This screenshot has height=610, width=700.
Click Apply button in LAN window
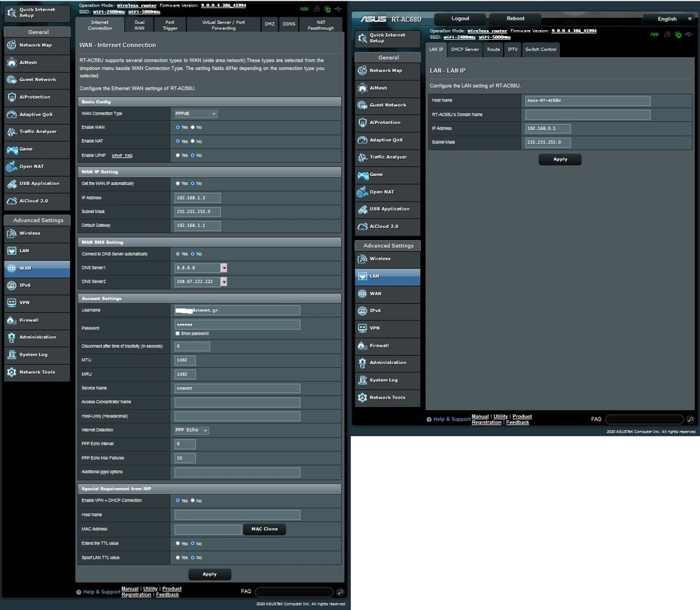coord(560,159)
